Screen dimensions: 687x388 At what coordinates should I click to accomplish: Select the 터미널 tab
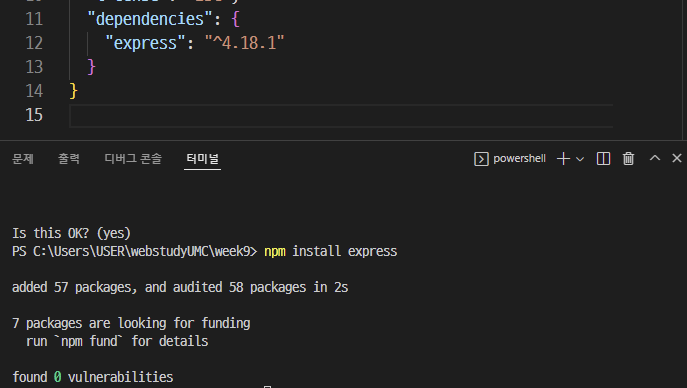tap(202, 159)
